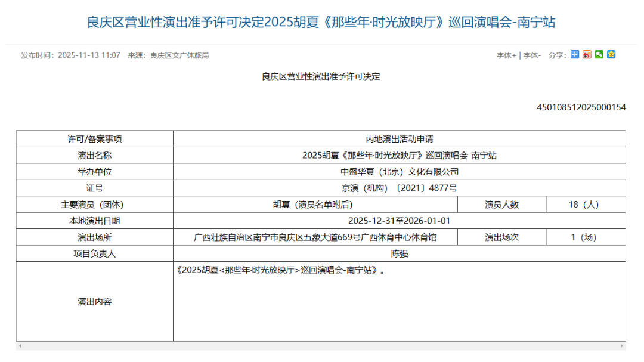Click the horizontal scrollbar left arrow

[x=19, y=346]
